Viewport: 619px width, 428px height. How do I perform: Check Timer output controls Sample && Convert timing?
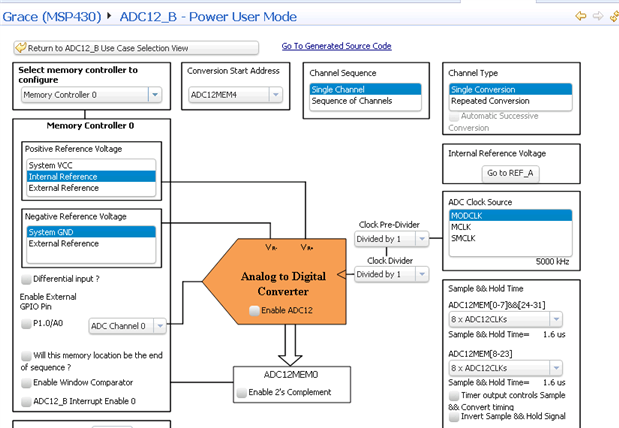tap(454, 395)
